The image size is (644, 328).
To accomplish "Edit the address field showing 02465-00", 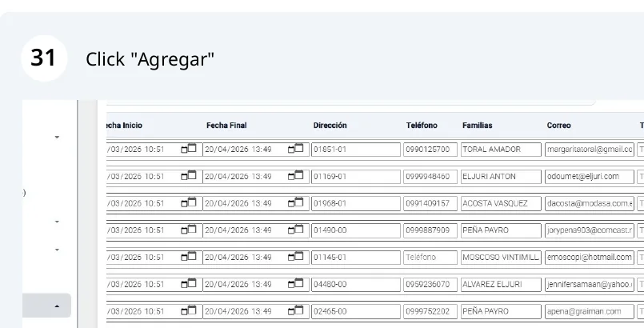I will point(356,311).
